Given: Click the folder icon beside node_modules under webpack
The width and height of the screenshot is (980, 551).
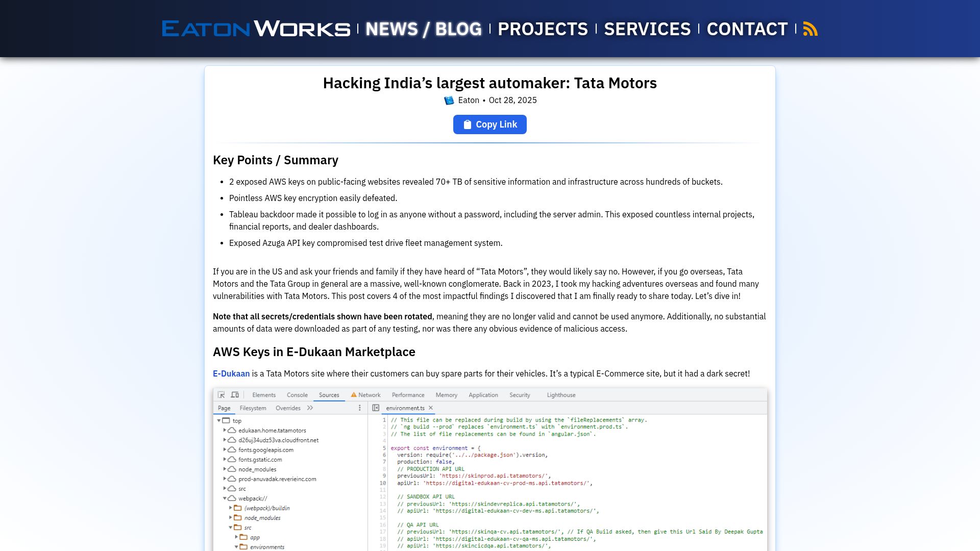Looking at the screenshot, I should 237,518.
